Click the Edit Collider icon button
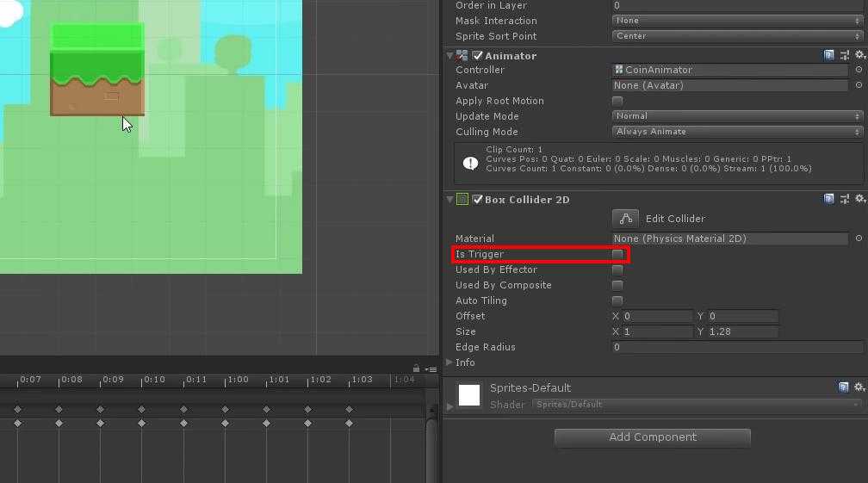The image size is (868, 483). [625, 219]
